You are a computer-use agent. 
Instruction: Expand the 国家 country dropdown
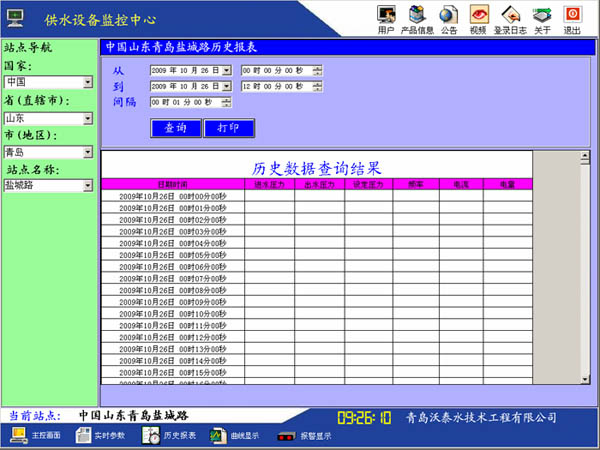(88, 82)
